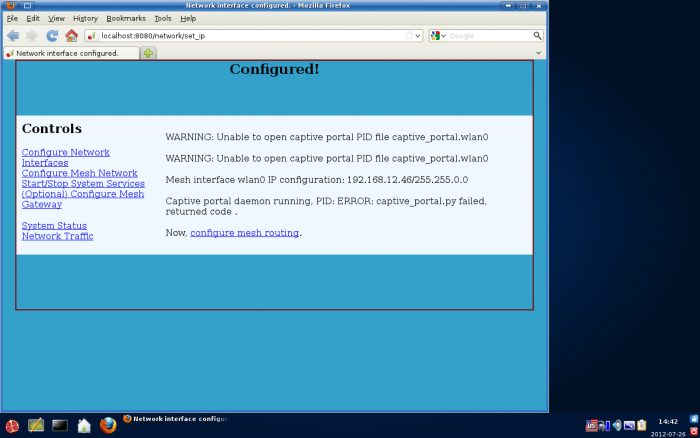Open the Edit menu

[33, 18]
